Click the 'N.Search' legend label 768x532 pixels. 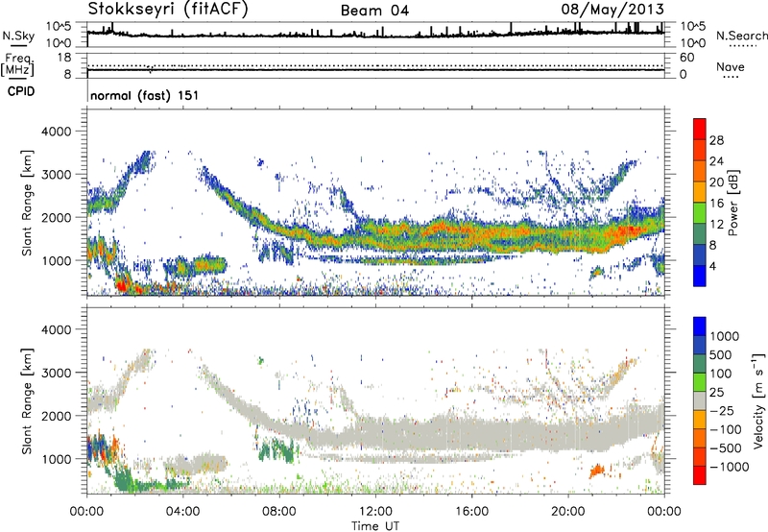point(741,36)
